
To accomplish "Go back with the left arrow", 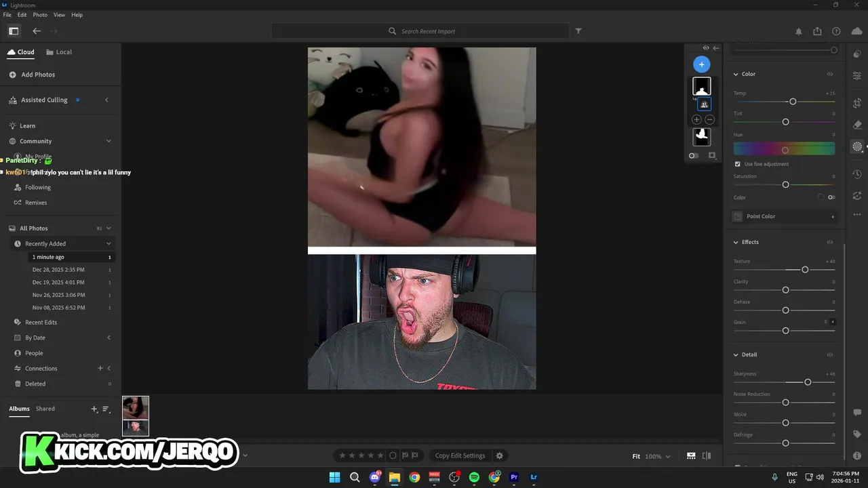I will click(x=37, y=30).
